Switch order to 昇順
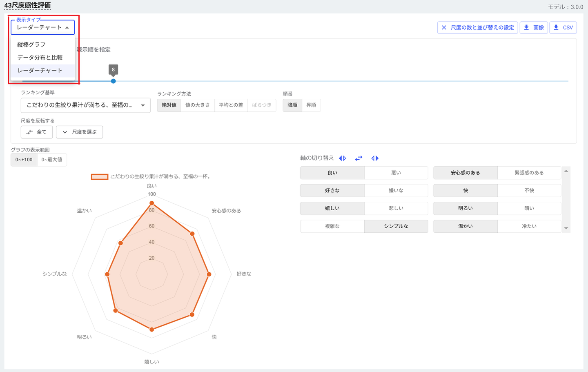 tap(311, 105)
